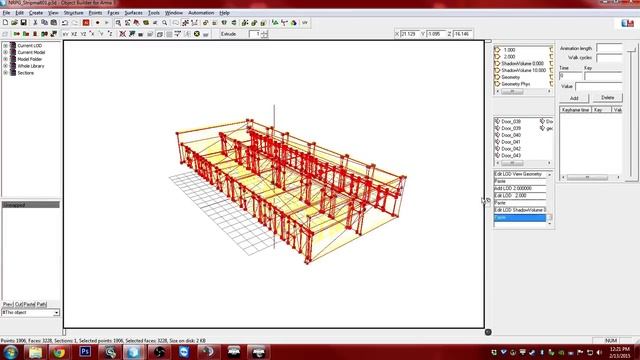Click the first zoom magnifier icon

point(118,23)
